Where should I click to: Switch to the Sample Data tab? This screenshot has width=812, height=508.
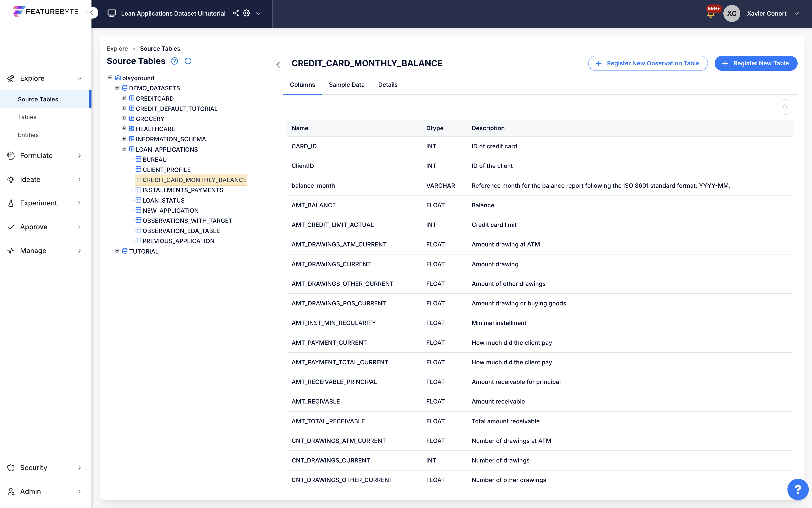pyautogui.click(x=347, y=85)
